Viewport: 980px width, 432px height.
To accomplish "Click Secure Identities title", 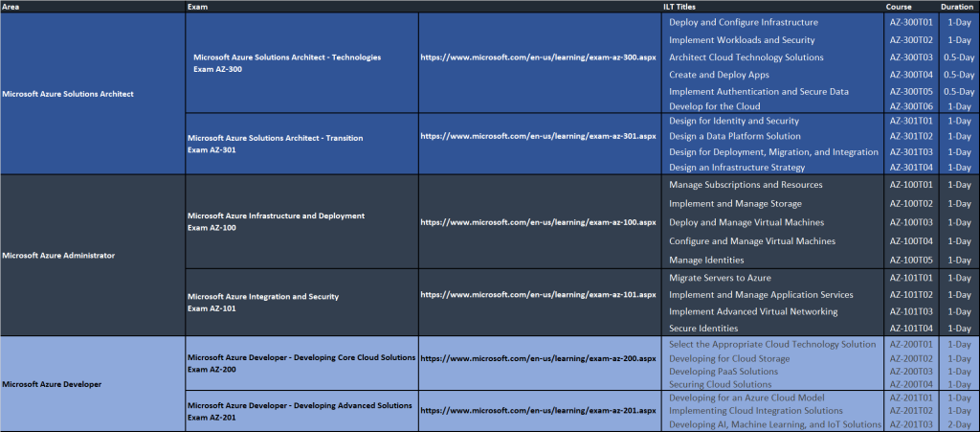I will (x=703, y=329).
